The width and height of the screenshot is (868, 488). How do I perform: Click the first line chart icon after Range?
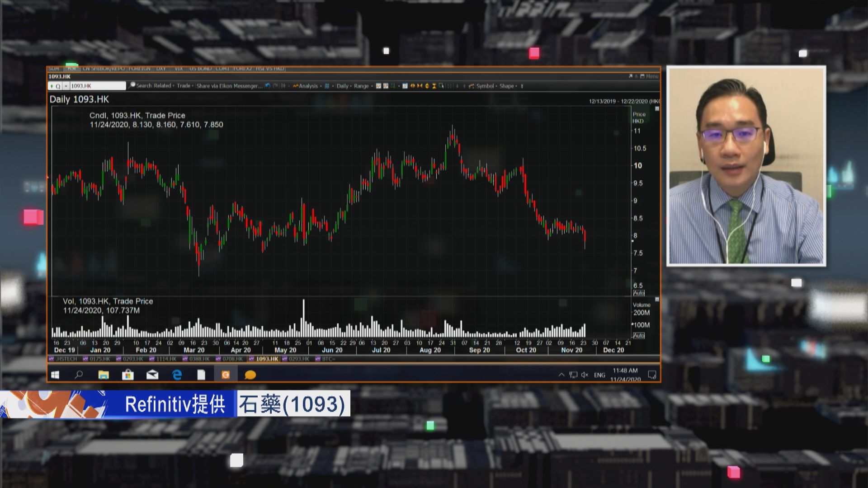[378, 86]
